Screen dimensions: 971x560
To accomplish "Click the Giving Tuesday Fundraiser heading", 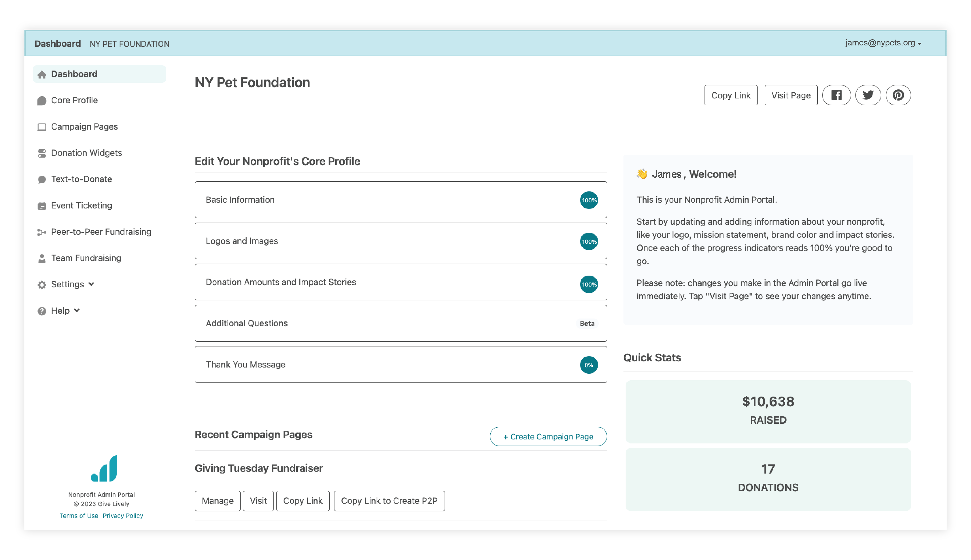I will [x=259, y=468].
